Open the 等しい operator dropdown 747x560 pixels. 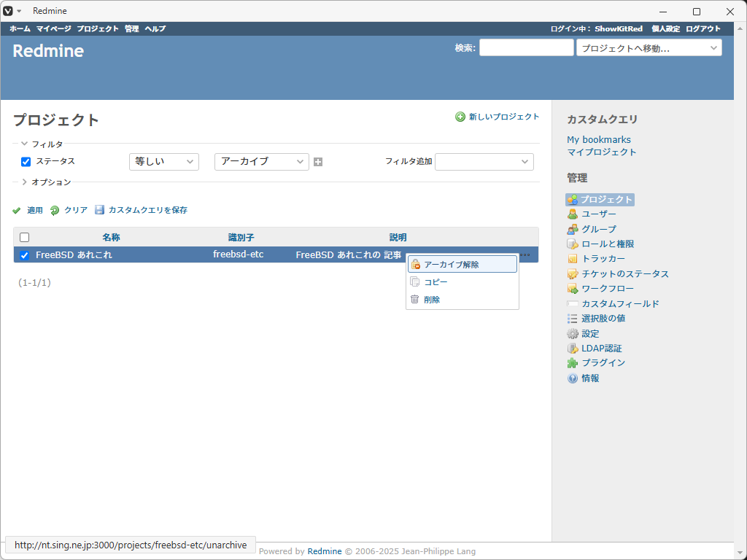[x=164, y=162]
